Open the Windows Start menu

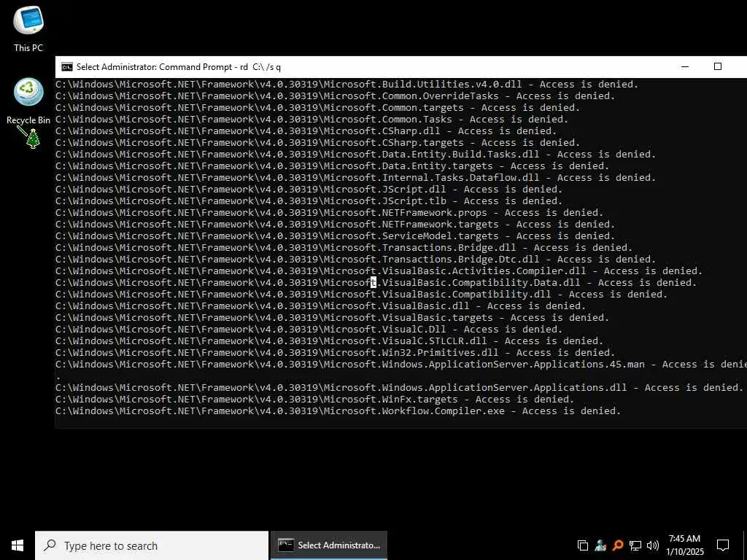coord(18,545)
